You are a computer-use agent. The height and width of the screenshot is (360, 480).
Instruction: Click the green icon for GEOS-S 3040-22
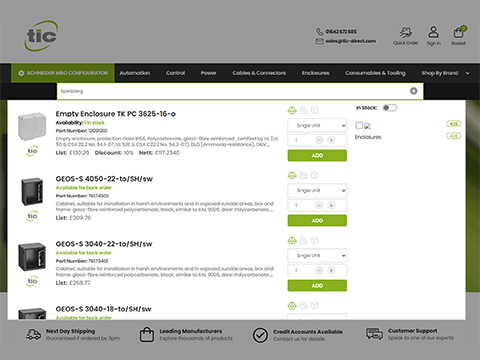[292, 240]
